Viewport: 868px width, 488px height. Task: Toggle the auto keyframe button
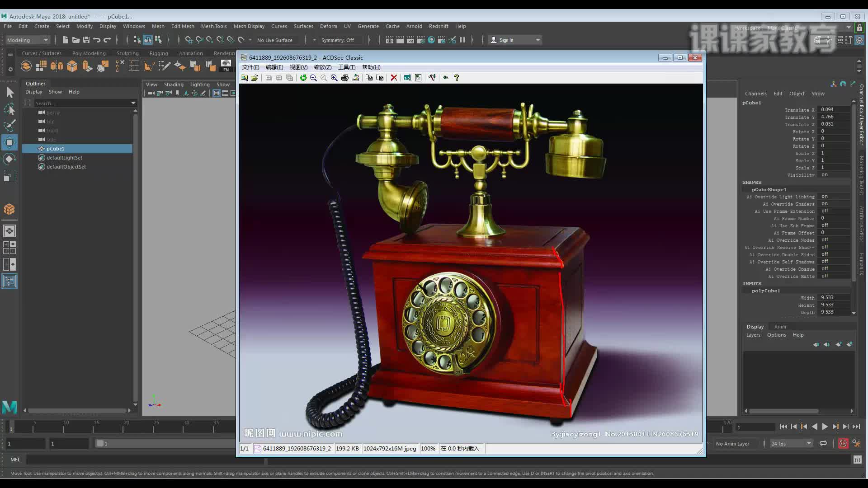coord(843,444)
